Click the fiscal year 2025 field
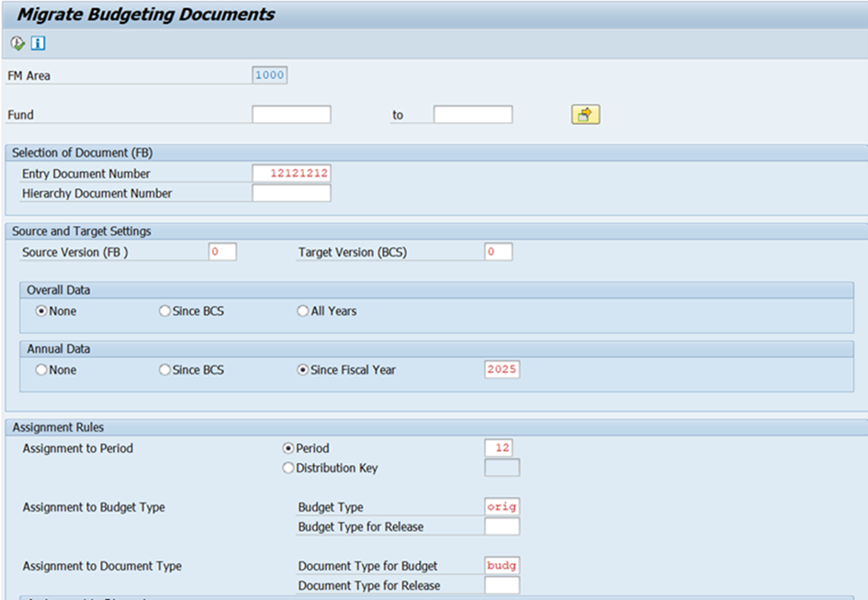 click(502, 369)
